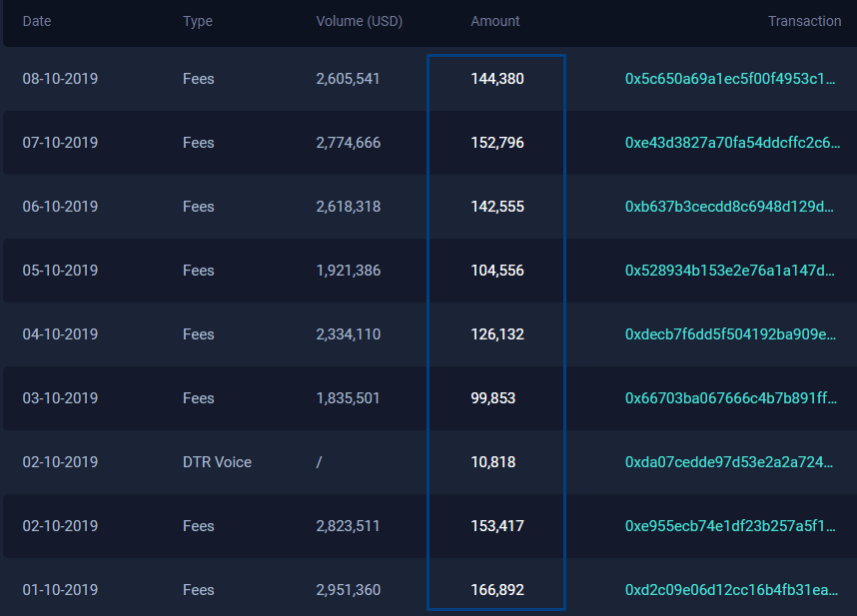The height and width of the screenshot is (616, 857).
Task: Select date 02-10-2019 in DTR Voice row
Action: 60,462
